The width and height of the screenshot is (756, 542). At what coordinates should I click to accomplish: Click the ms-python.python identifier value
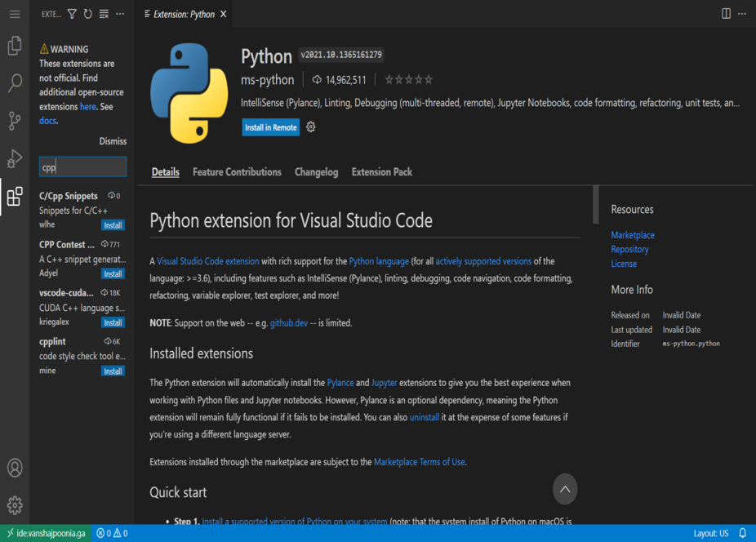(x=691, y=344)
